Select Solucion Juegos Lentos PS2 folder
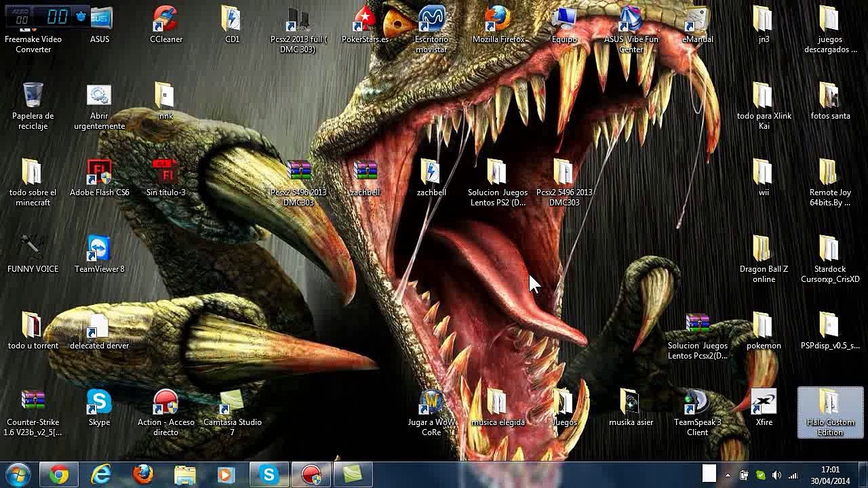 (498, 183)
